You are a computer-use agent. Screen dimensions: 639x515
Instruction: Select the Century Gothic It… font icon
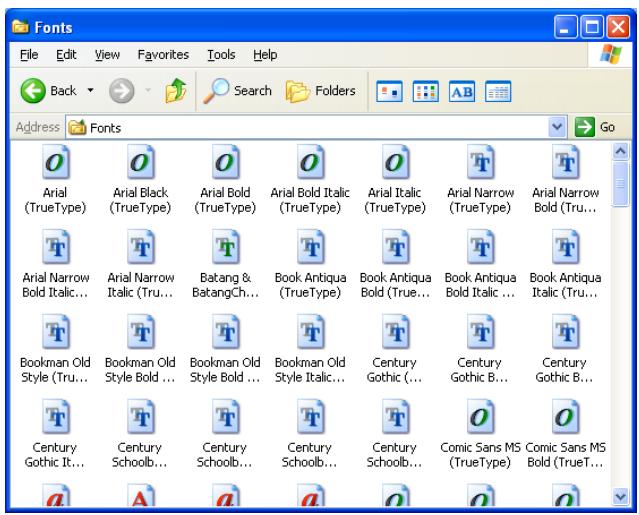[x=55, y=417]
